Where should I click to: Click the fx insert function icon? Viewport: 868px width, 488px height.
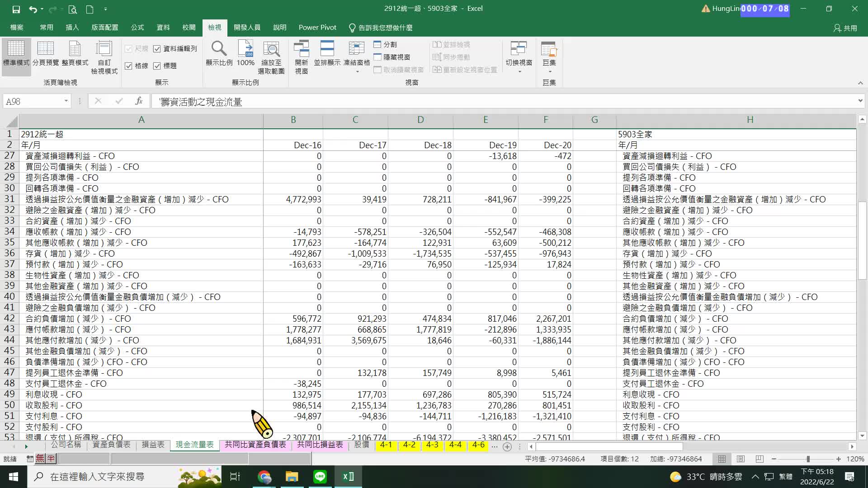click(x=139, y=101)
